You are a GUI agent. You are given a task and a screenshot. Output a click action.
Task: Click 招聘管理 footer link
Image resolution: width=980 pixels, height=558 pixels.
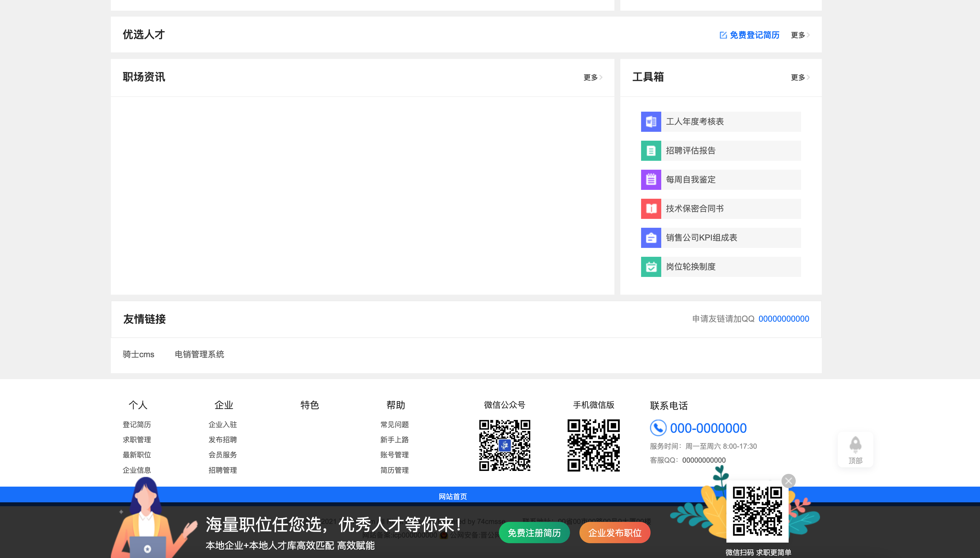click(223, 470)
